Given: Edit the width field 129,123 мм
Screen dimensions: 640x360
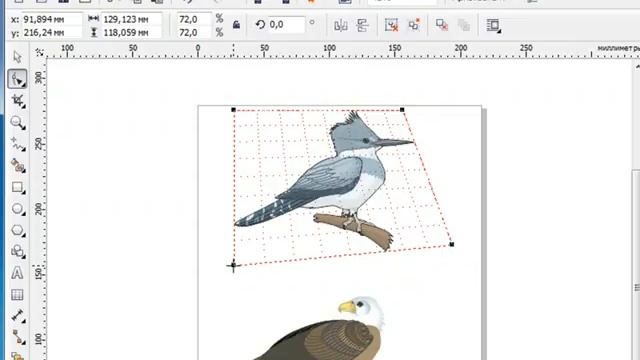Looking at the screenshot, I should point(131,19).
